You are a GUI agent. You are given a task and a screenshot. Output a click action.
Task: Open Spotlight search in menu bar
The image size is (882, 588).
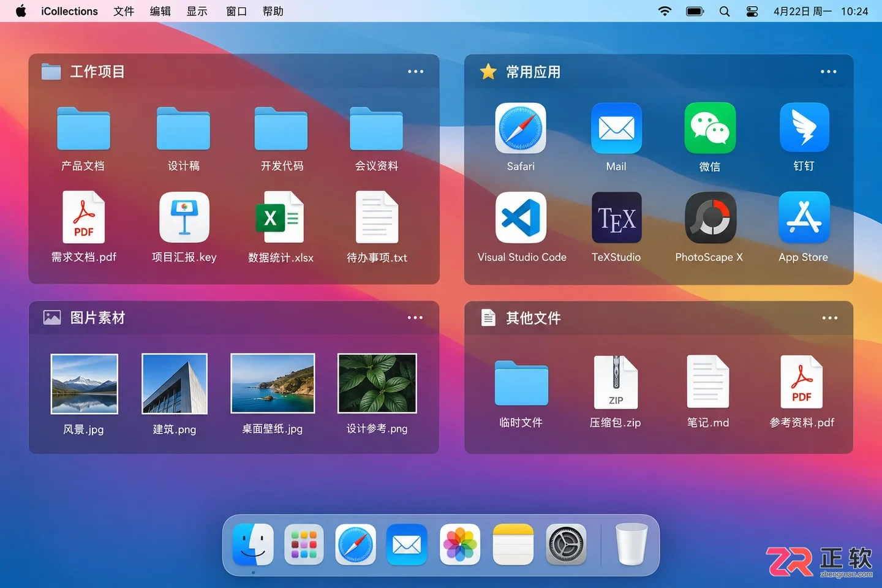click(x=725, y=11)
